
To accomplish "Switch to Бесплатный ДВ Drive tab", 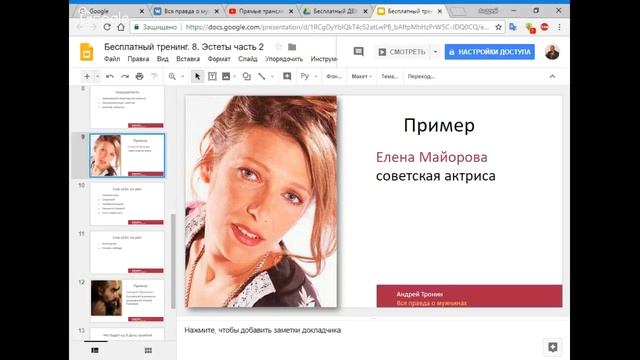I will pyautogui.click(x=336, y=11).
